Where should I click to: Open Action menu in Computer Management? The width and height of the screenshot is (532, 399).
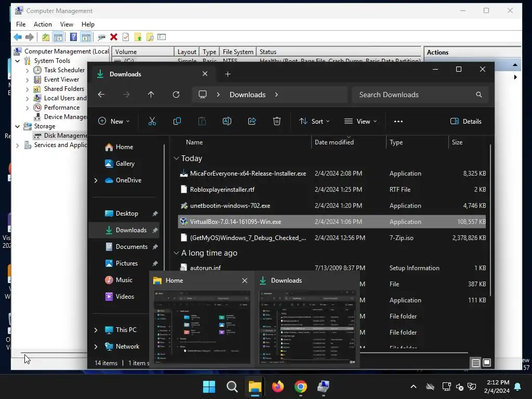(43, 24)
